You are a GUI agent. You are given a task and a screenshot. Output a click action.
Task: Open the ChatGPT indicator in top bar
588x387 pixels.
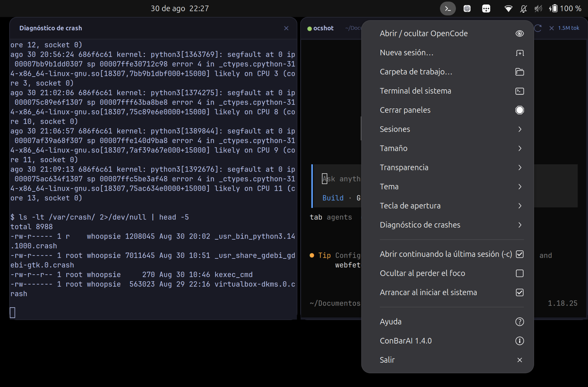(467, 9)
